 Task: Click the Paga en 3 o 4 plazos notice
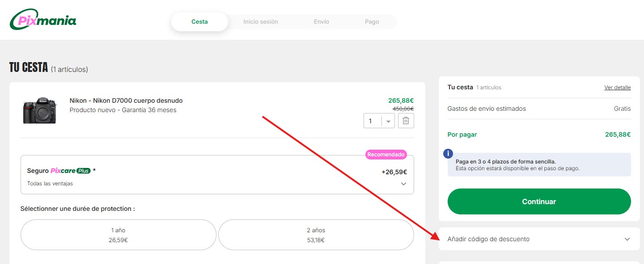(x=539, y=164)
